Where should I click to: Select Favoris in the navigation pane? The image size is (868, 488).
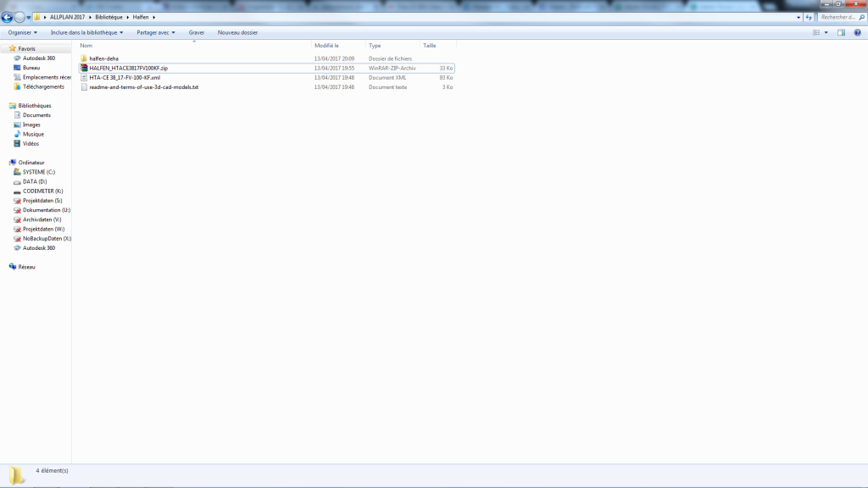pos(26,48)
